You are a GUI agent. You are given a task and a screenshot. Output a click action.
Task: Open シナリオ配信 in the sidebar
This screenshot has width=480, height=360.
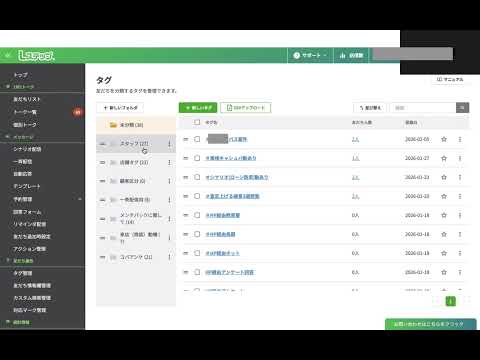click(x=27, y=149)
